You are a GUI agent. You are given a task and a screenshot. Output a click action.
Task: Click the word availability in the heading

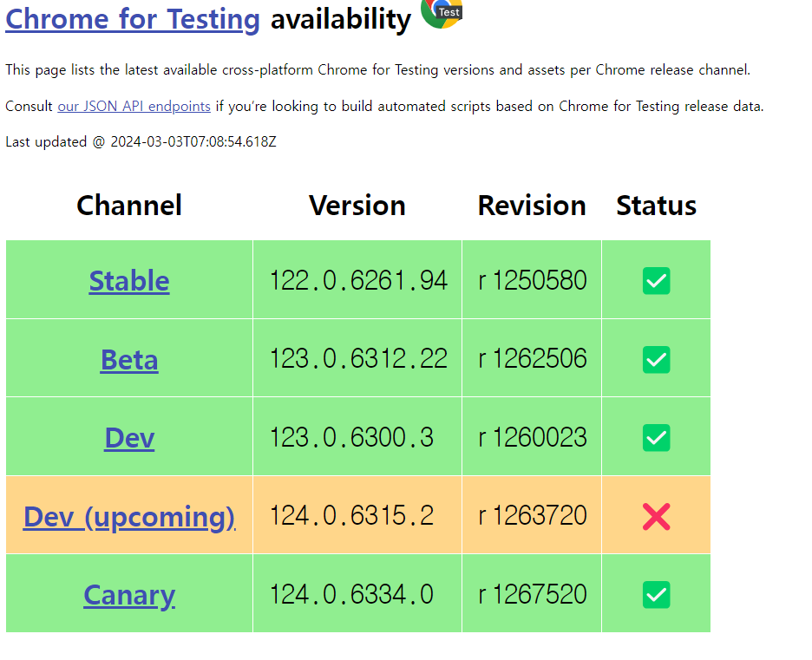pyautogui.click(x=341, y=19)
